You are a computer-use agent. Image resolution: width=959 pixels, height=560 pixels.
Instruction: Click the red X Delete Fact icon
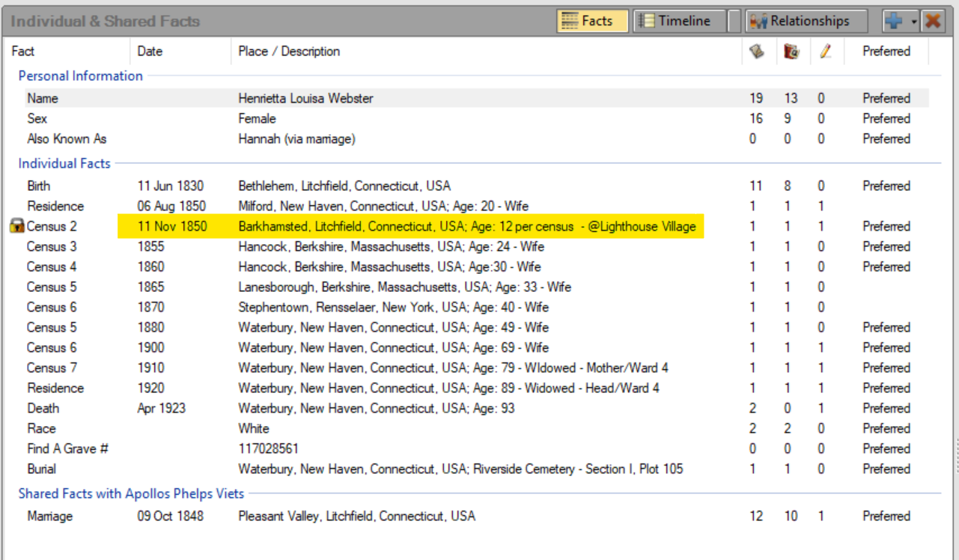tap(932, 21)
